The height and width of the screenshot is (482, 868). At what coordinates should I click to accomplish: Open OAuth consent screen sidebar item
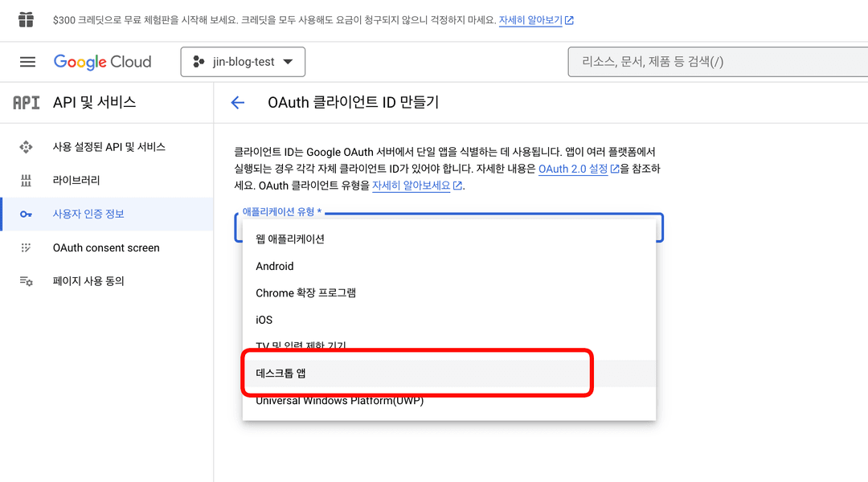[x=107, y=248]
